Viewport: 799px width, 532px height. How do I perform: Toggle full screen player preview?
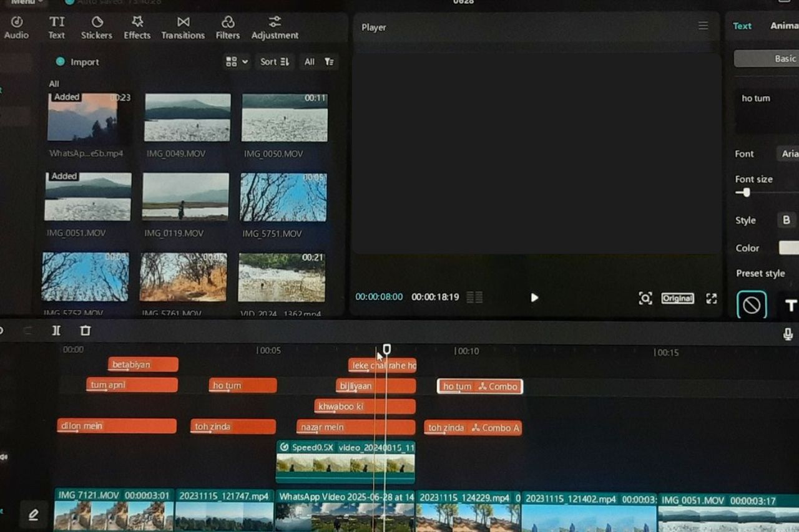(x=711, y=298)
